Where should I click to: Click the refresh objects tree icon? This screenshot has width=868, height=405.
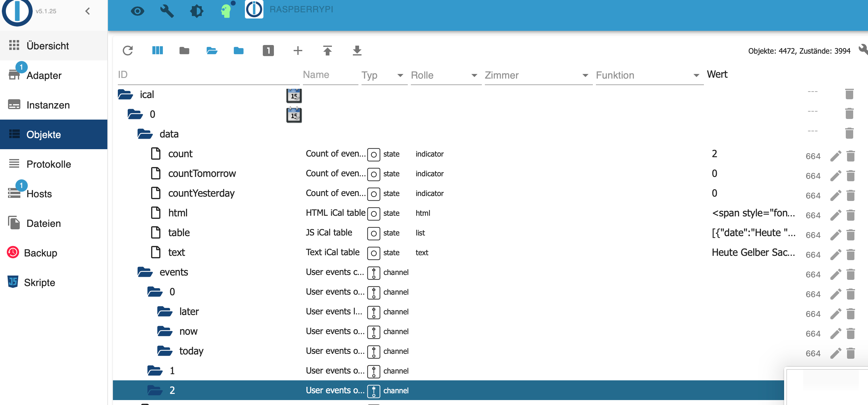coord(128,51)
